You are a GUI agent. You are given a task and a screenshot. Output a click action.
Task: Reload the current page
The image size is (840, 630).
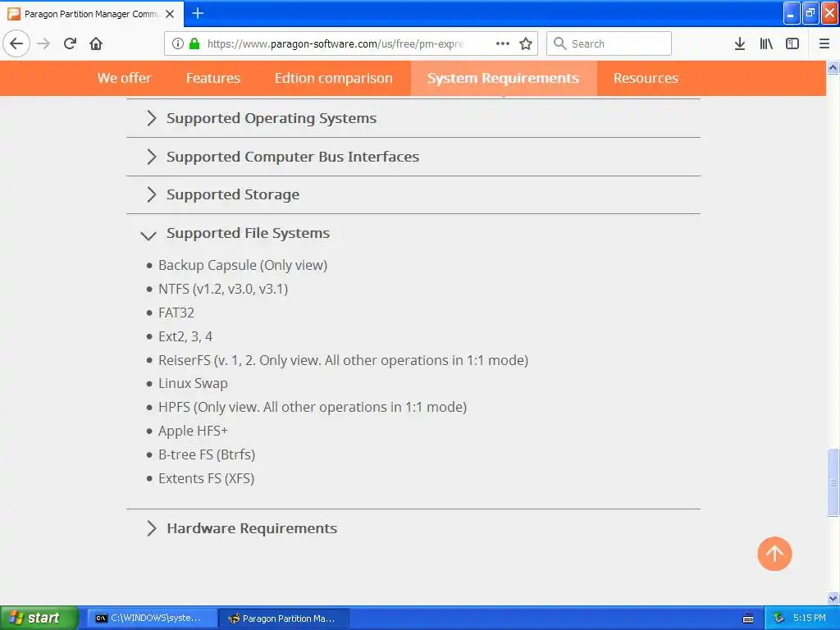70,43
